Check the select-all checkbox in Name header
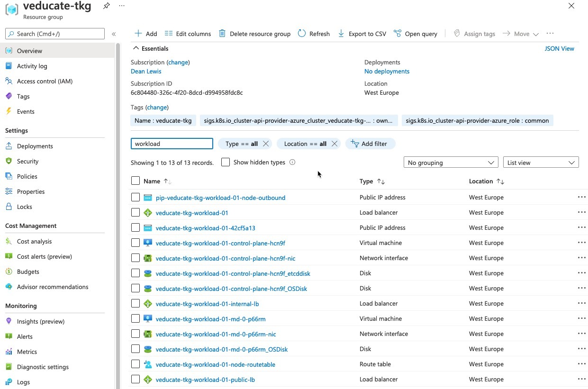 click(136, 181)
